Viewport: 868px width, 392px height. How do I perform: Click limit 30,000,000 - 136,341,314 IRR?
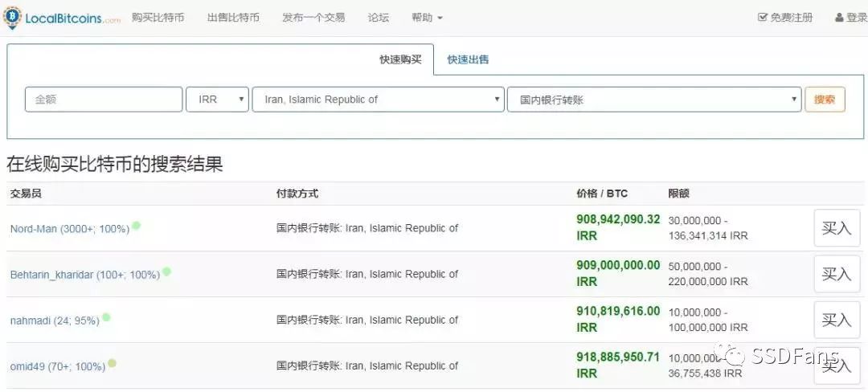(x=708, y=228)
